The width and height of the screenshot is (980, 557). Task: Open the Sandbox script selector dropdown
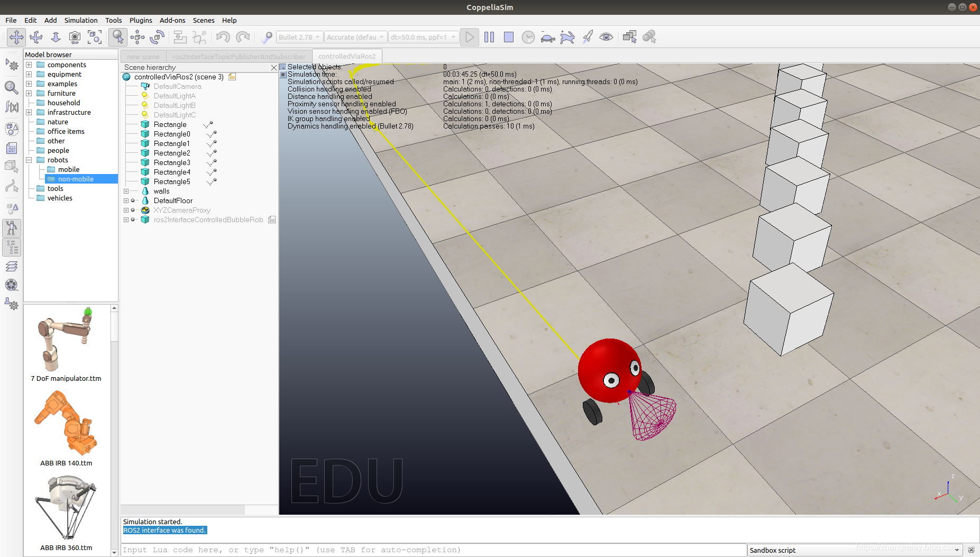tap(855, 550)
